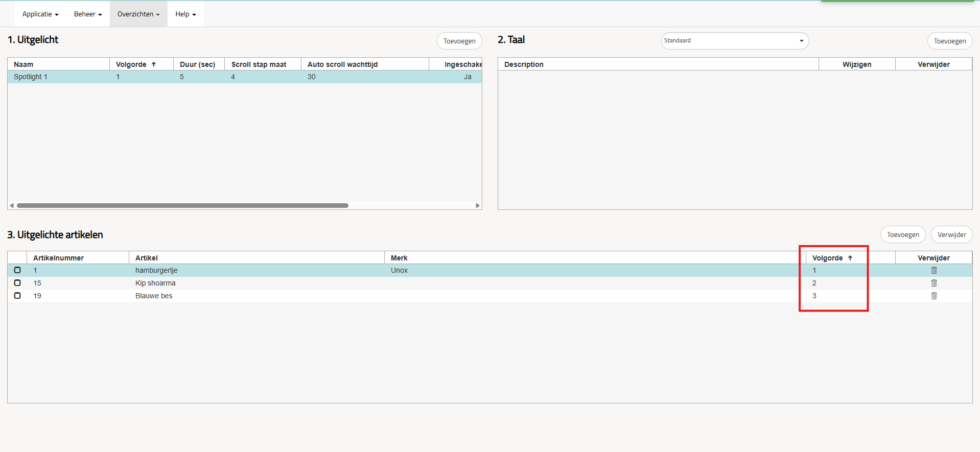Click Volgorde value 1 for hamburgertje
Screen dimensions: 980x452
(x=814, y=270)
